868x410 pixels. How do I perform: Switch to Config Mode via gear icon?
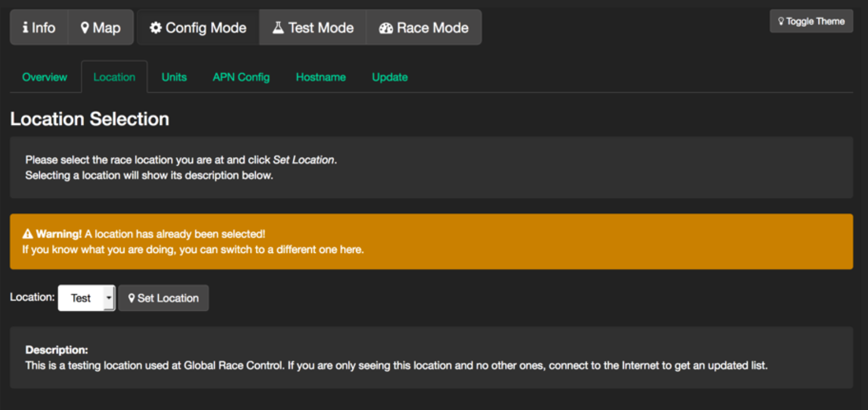(x=198, y=27)
